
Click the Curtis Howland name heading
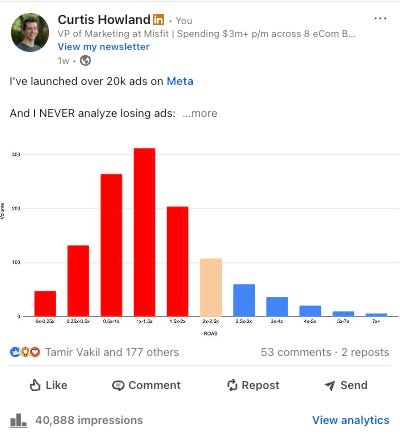click(104, 20)
